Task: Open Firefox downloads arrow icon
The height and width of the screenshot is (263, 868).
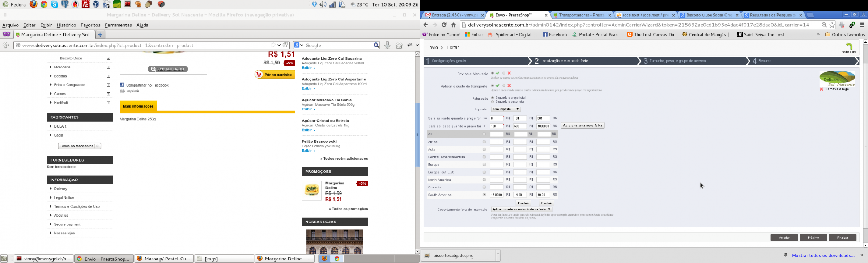Action: click(x=387, y=45)
